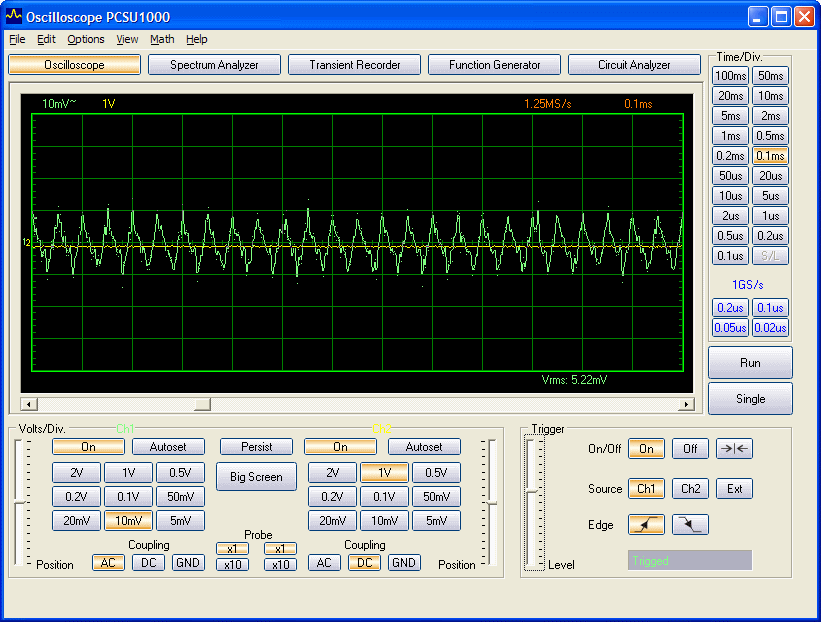
Task: Select Ch1 as trigger source
Action: (x=646, y=489)
